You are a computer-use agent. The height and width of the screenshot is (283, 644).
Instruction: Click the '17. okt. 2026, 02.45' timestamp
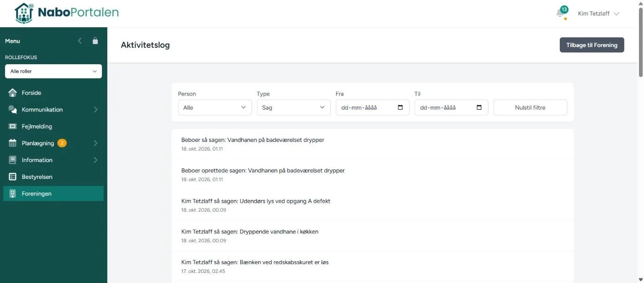(203, 271)
